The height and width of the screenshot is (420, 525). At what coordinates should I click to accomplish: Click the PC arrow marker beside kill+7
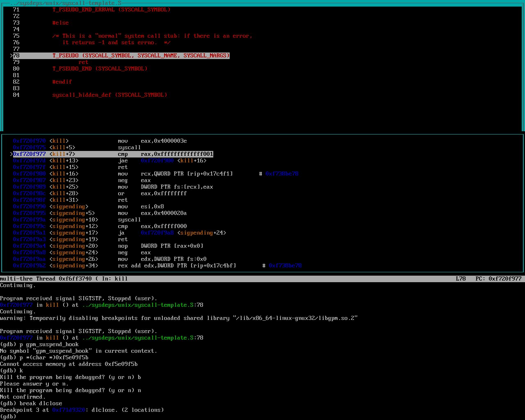tap(11, 154)
